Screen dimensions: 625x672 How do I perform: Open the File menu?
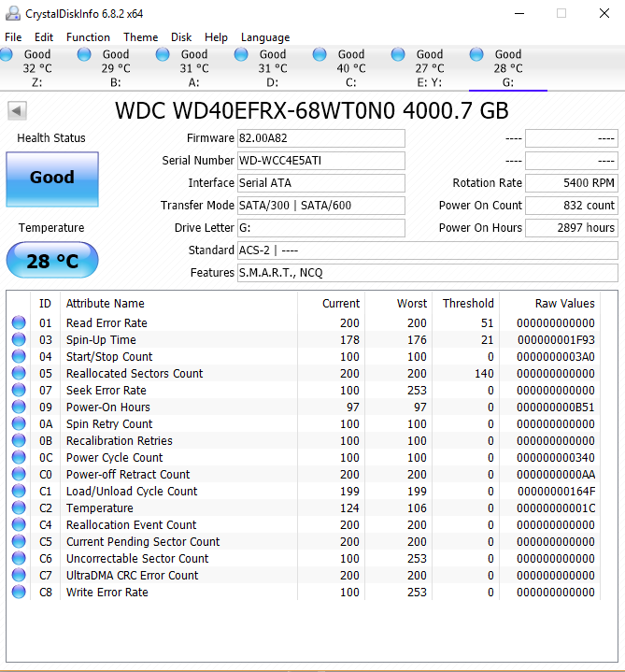click(x=13, y=37)
